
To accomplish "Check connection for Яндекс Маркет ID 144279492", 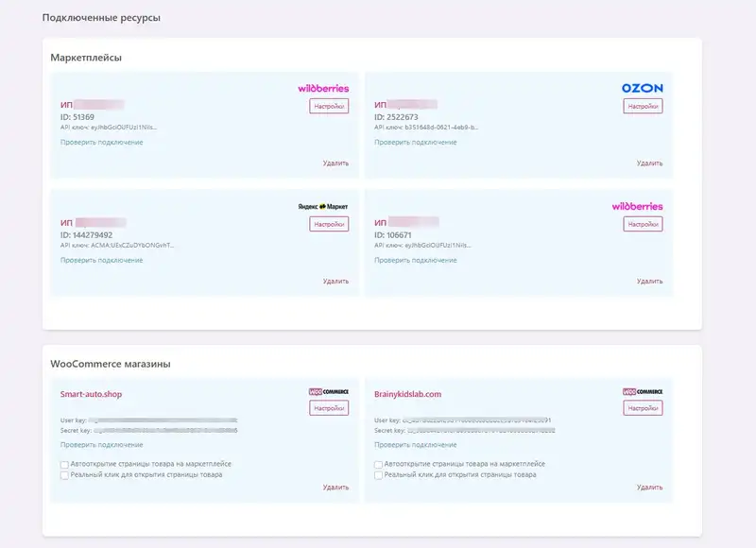I will coord(102,260).
